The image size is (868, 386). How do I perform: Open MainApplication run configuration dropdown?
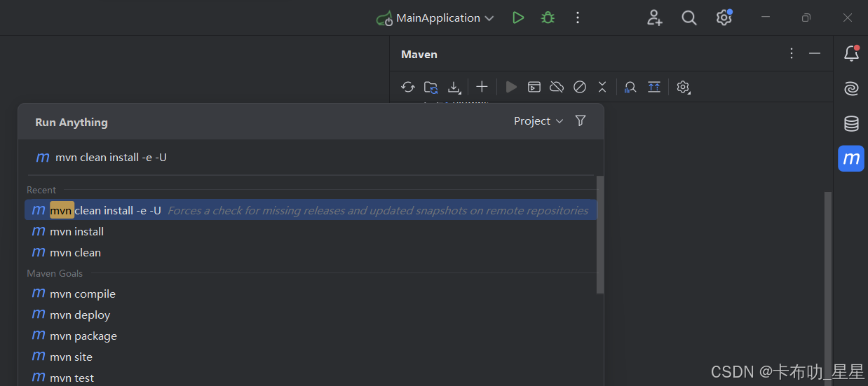[435, 18]
